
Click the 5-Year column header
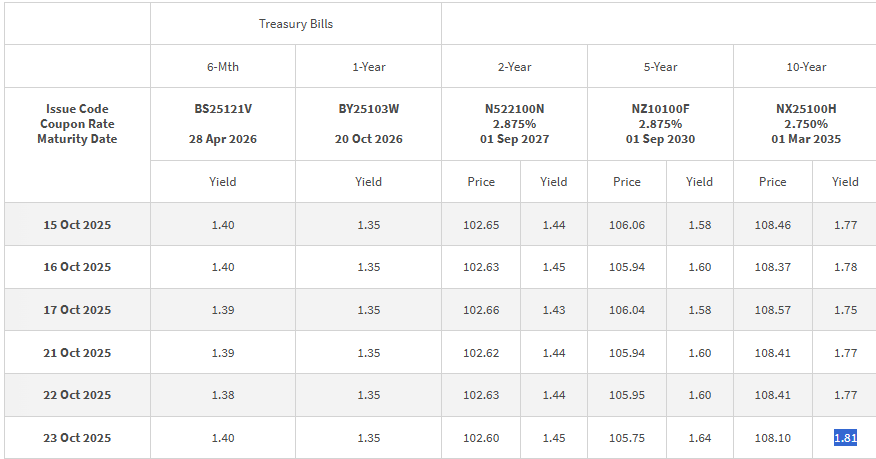tap(660, 67)
